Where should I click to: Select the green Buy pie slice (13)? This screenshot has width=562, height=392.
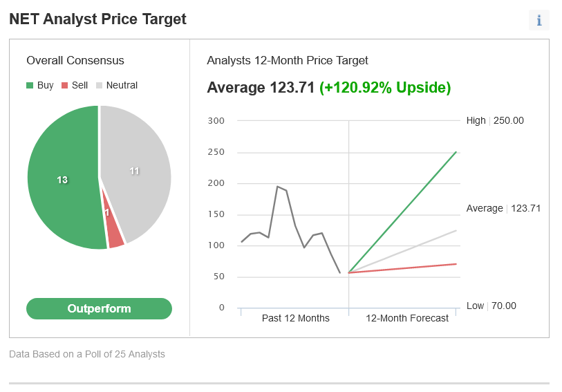63,179
